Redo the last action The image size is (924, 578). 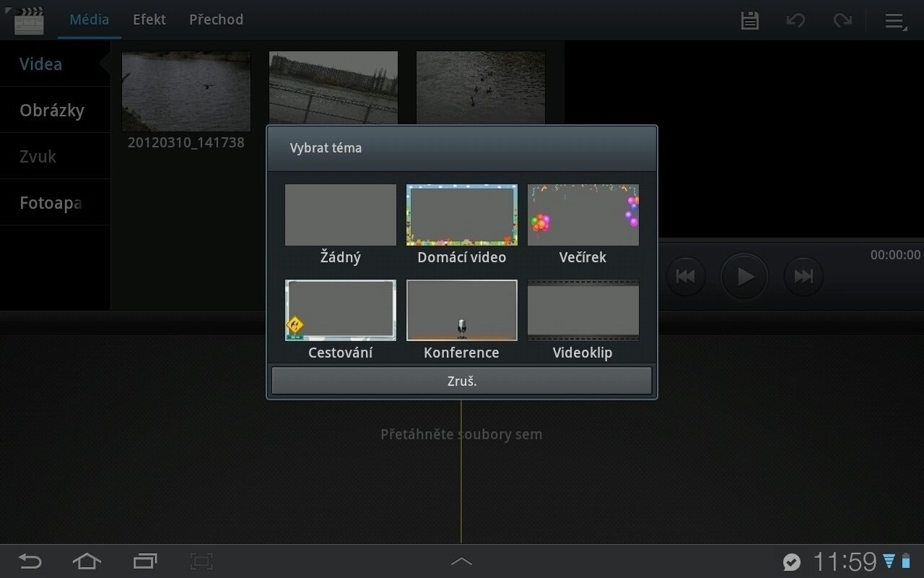point(842,20)
